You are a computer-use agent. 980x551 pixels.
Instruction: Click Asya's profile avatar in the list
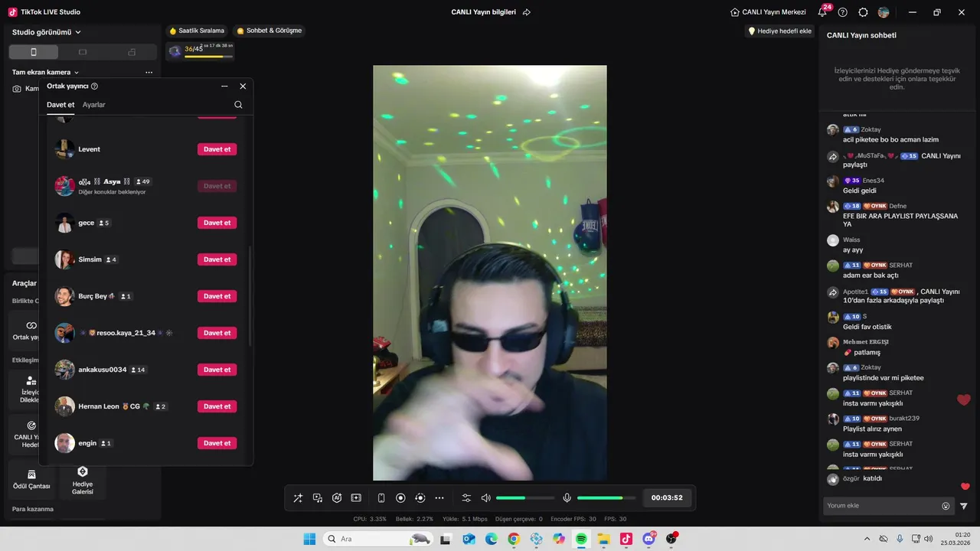[64, 186]
